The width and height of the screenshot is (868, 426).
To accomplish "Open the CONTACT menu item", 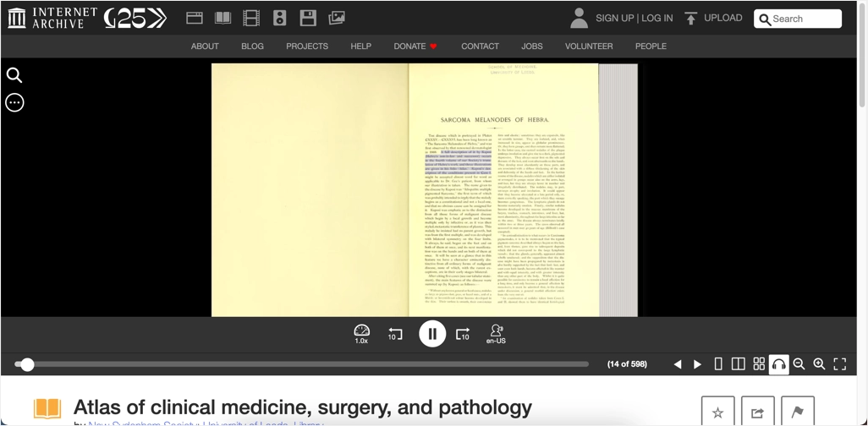I will coord(480,46).
